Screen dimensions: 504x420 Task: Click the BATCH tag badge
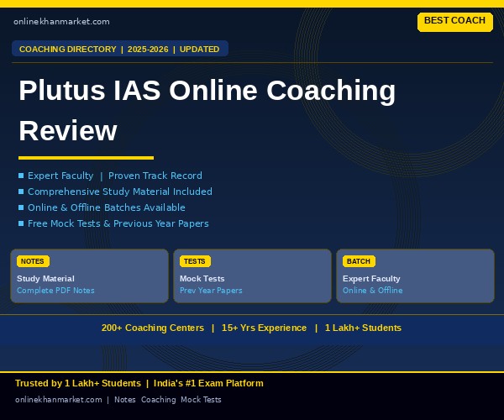tap(359, 261)
